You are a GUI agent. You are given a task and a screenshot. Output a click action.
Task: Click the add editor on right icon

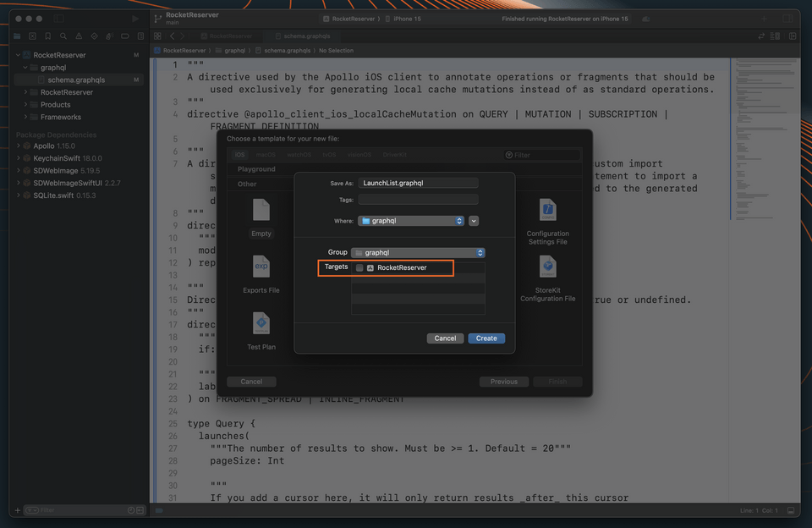(793, 36)
